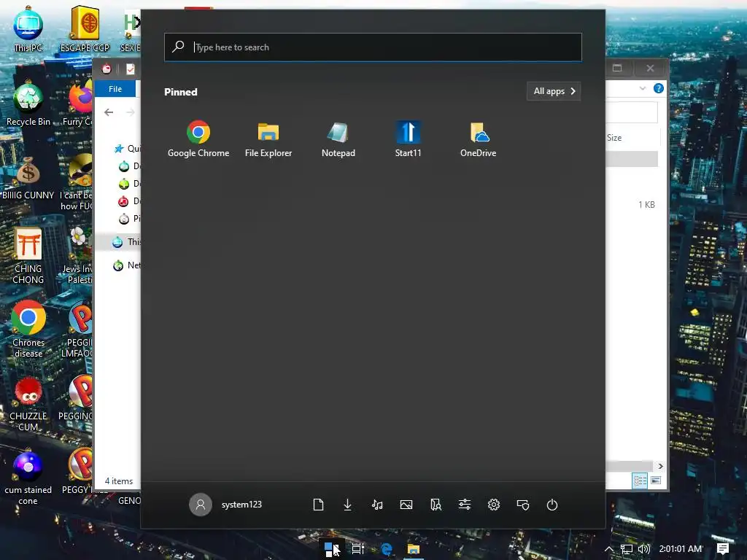This screenshot has height=560, width=747.
Task: Show hidden system tray icons
Action: (609, 549)
